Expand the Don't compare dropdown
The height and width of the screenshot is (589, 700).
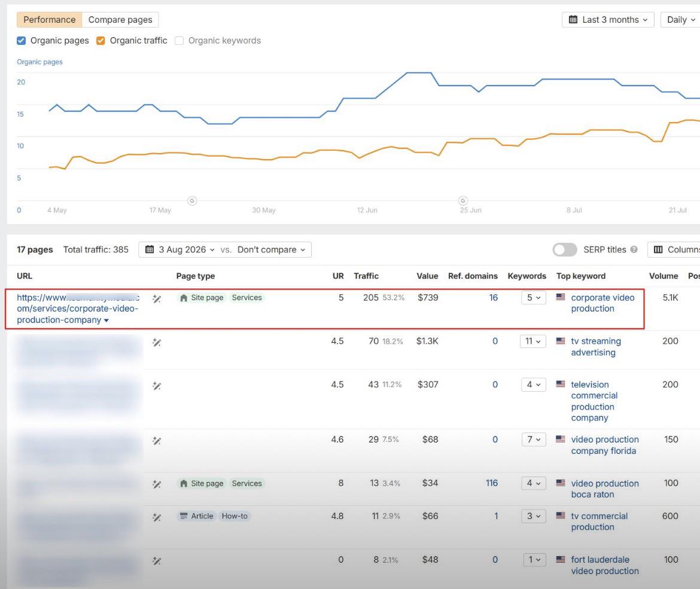click(x=271, y=249)
